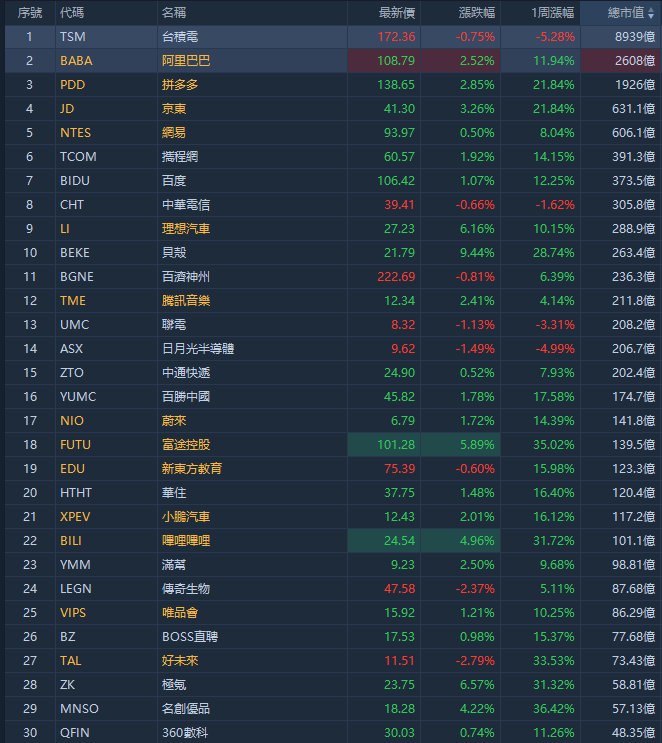Viewport: 662px width, 743px height.
Task: Open the 百濟神州 stock name
Action: coord(186,277)
